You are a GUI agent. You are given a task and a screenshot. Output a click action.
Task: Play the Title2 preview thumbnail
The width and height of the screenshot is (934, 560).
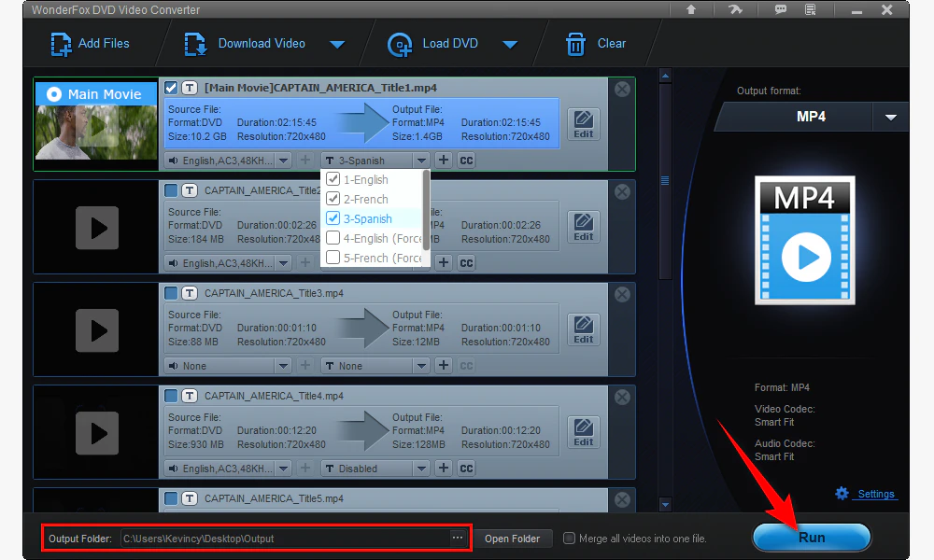(97, 228)
